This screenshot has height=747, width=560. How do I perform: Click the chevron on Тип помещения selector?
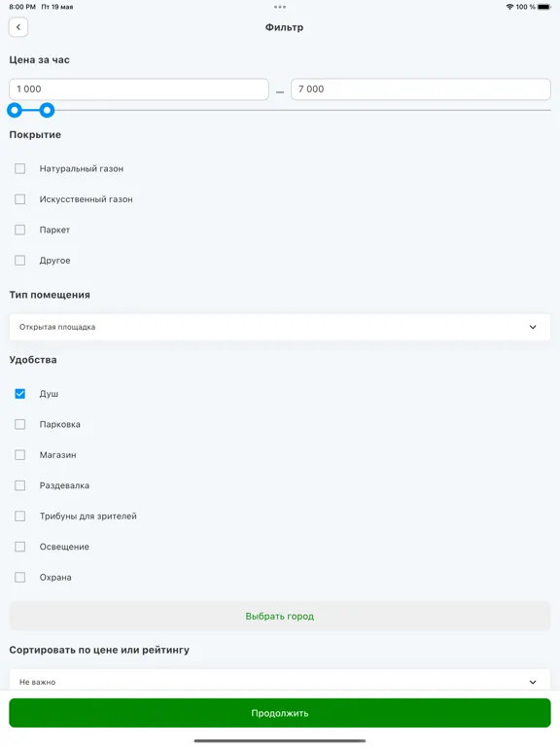pyautogui.click(x=533, y=327)
